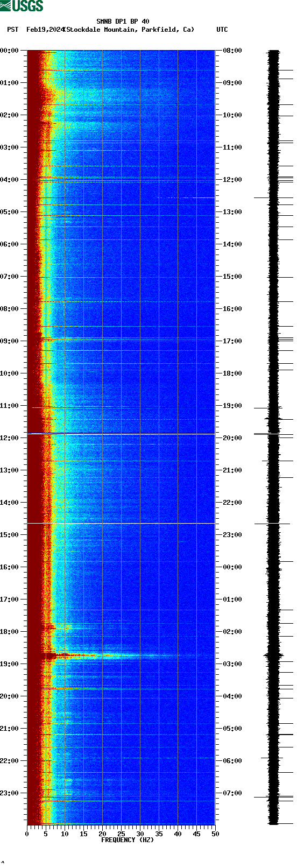Screen dimensions: 297x868
Task: Click the white data-gap line before 15:00 PST
Action: point(121,524)
